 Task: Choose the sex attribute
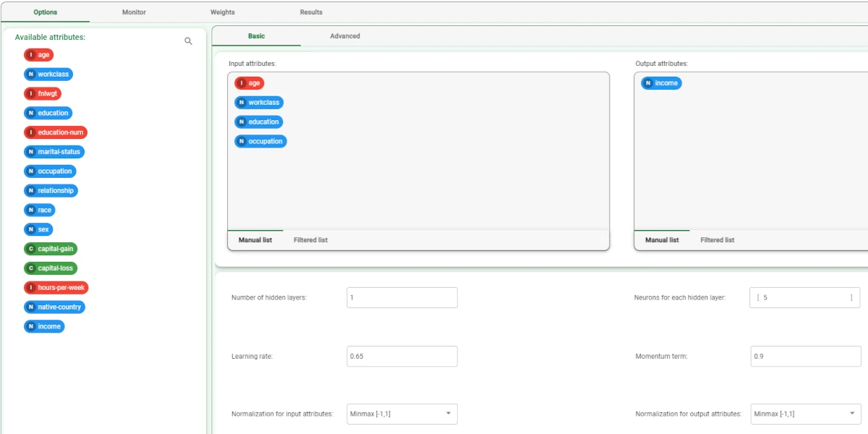click(38, 229)
